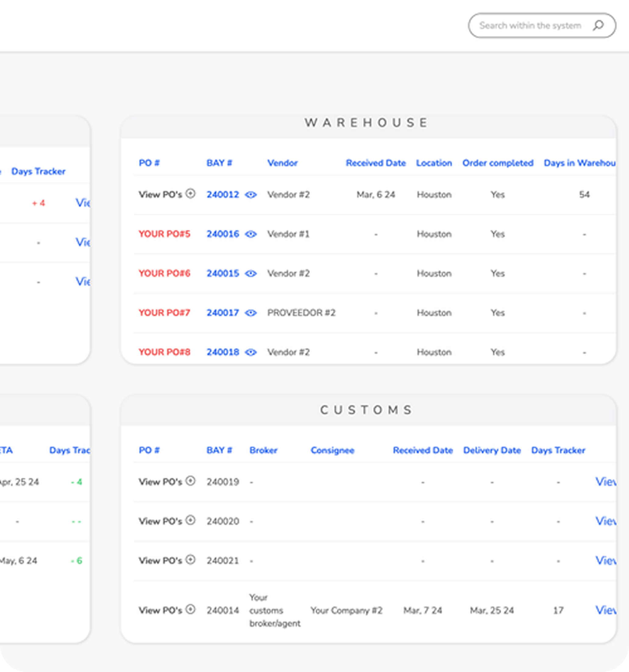The image size is (629, 672).
Task: Click eye icon beside bay 240016
Action: (251, 234)
